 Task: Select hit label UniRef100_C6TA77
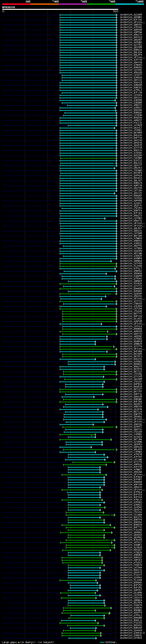pyautogui.click(x=131, y=75)
